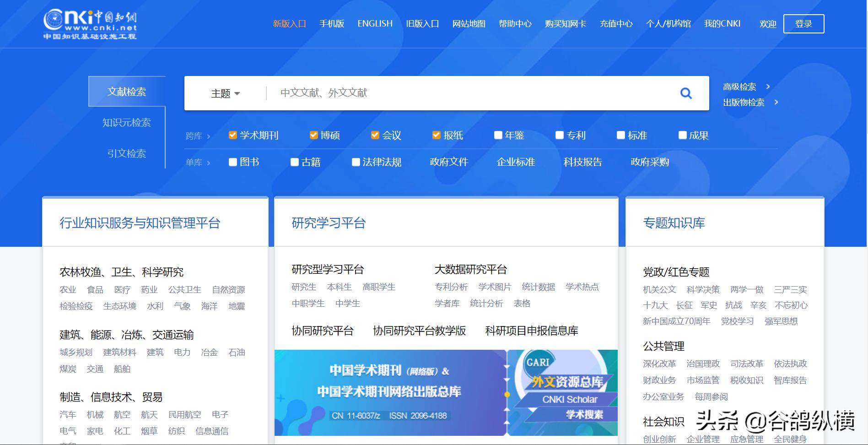Enable the 年鉴 checkbox

[x=497, y=135]
